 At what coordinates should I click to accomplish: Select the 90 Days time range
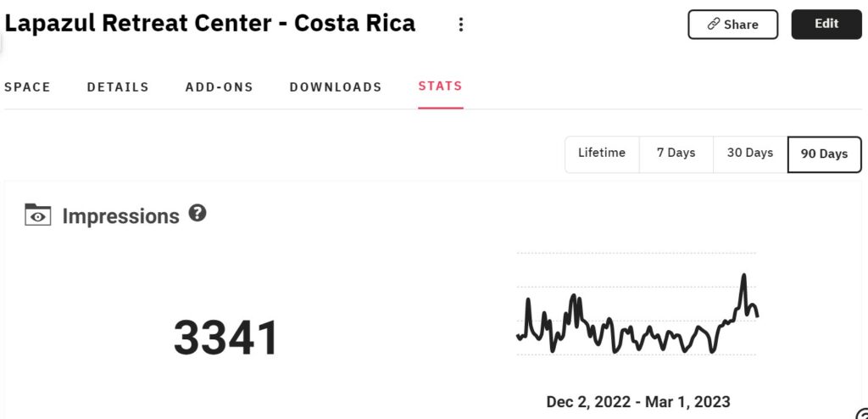click(x=824, y=154)
